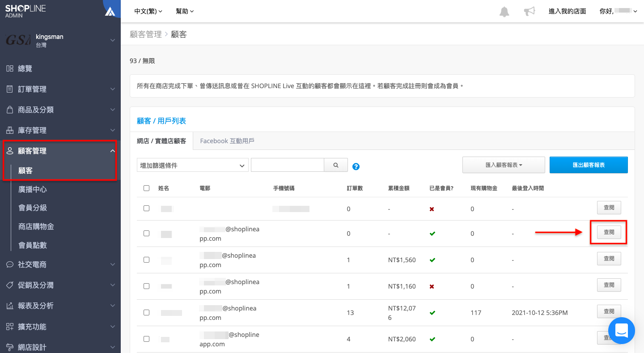644x353 pixels.
Task: Click the magnifier search button
Action: click(335, 165)
